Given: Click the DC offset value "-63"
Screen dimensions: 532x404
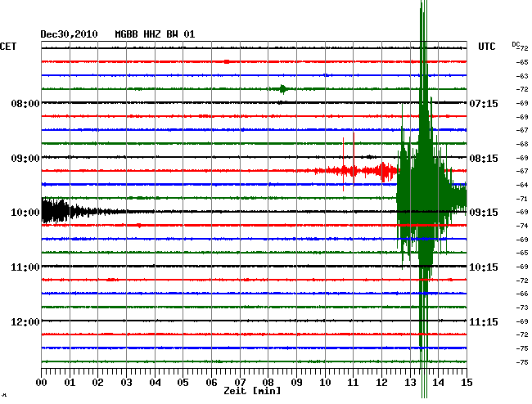Looking at the screenshot, I should click(x=522, y=76).
